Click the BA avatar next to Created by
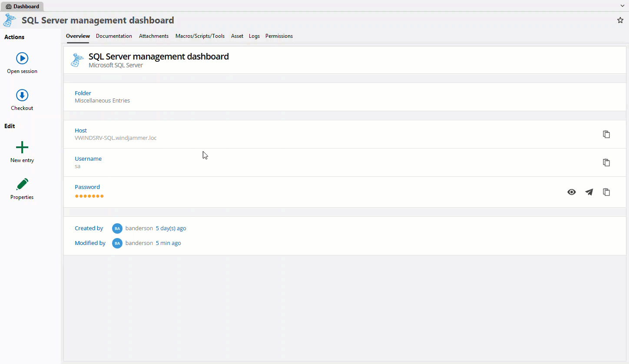The height and width of the screenshot is (364, 629). (x=117, y=228)
